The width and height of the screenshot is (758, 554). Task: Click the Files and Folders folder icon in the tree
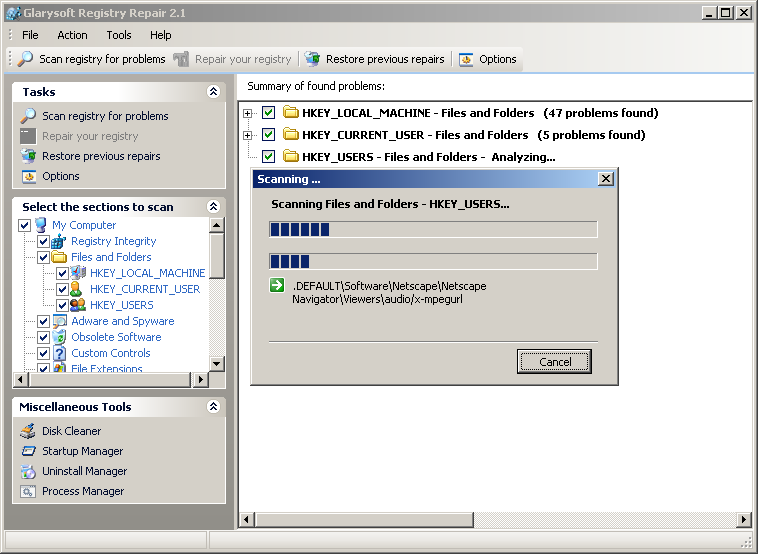(x=59, y=257)
